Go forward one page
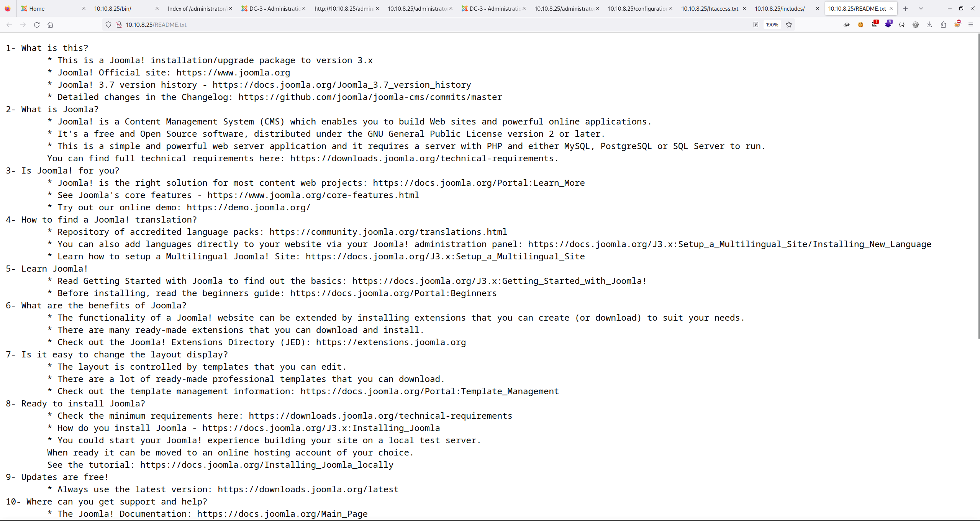This screenshot has width=980, height=521. tap(23, 25)
